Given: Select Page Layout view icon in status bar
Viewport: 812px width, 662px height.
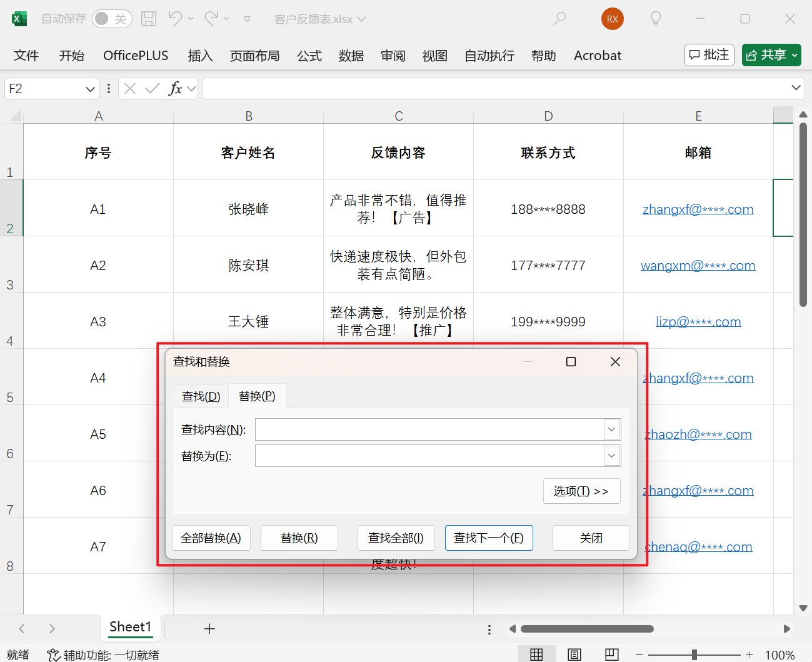Looking at the screenshot, I should (x=574, y=654).
